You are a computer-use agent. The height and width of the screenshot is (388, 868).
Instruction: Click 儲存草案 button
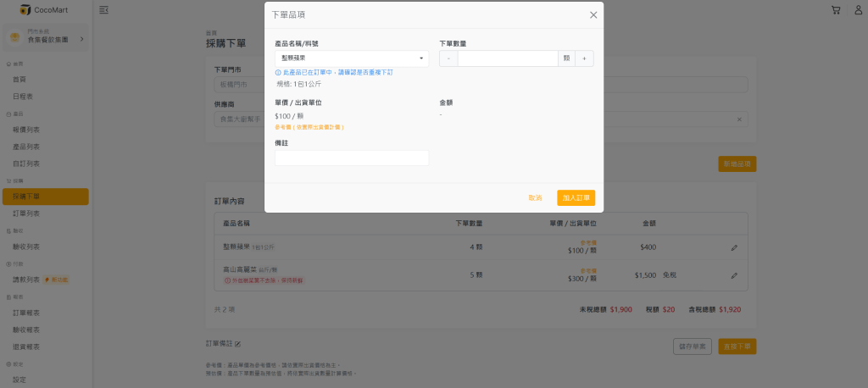point(693,346)
